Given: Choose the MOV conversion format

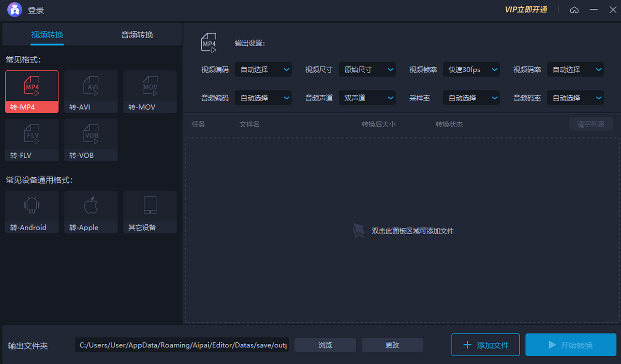Looking at the screenshot, I should [x=150, y=92].
